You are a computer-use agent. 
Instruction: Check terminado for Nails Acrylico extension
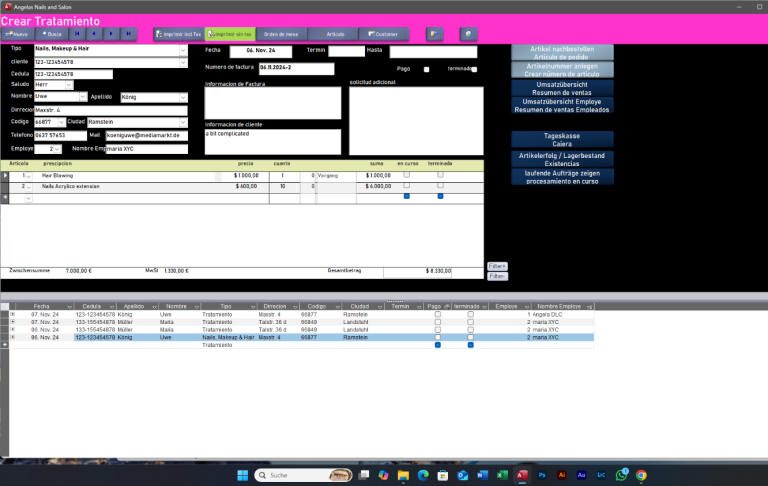pos(440,186)
